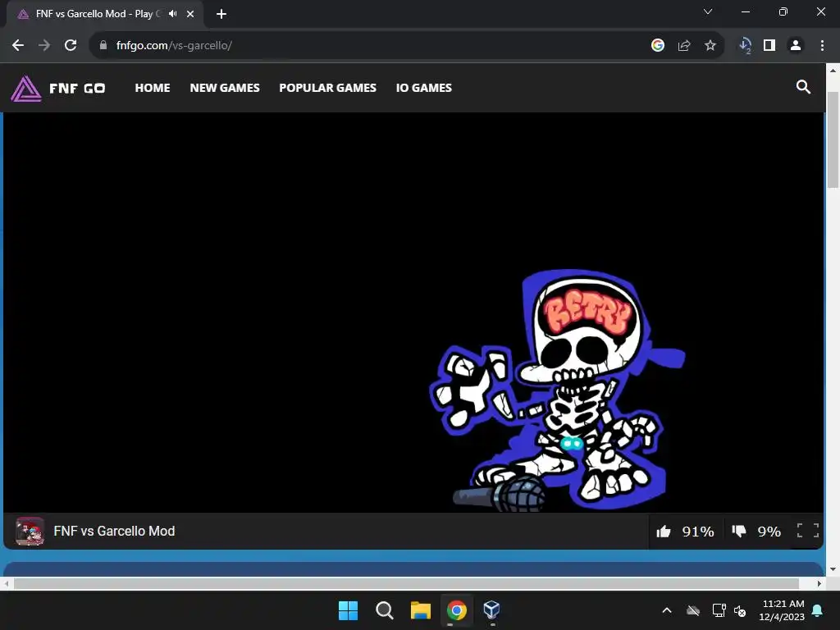Open the POPULAR GAMES menu item
840x630 pixels.
click(328, 88)
